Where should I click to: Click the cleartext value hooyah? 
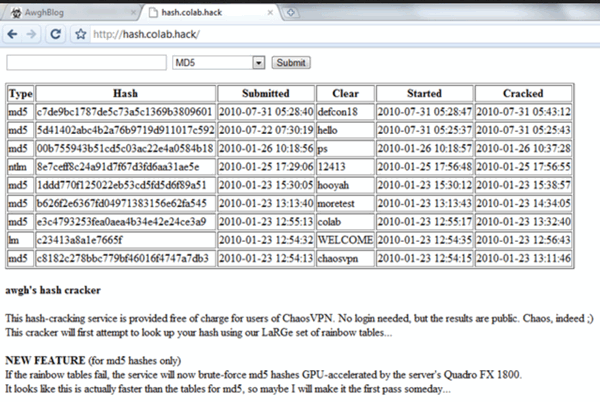[333, 186]
